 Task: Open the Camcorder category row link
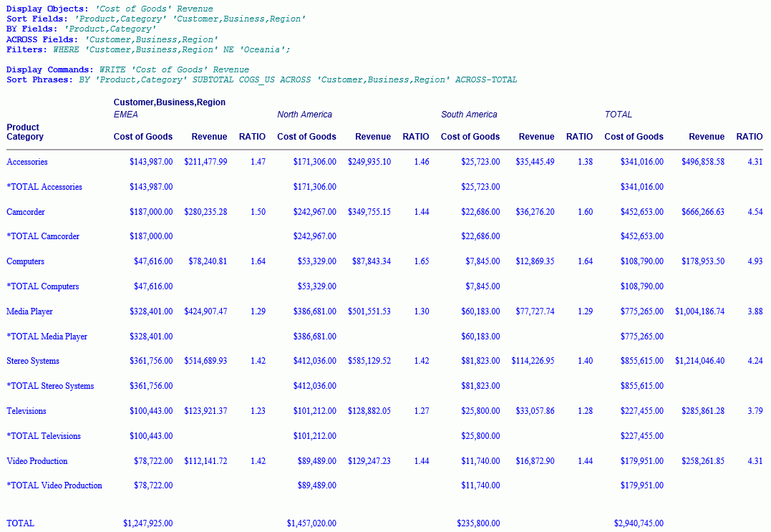26,212
